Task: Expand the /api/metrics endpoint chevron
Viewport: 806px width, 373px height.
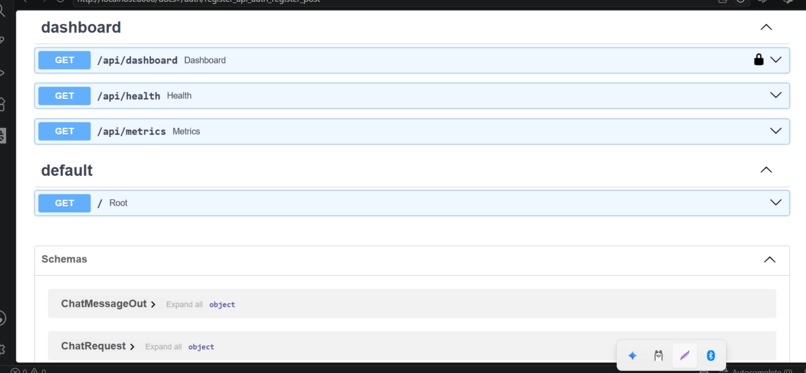Action: [776, 131]
